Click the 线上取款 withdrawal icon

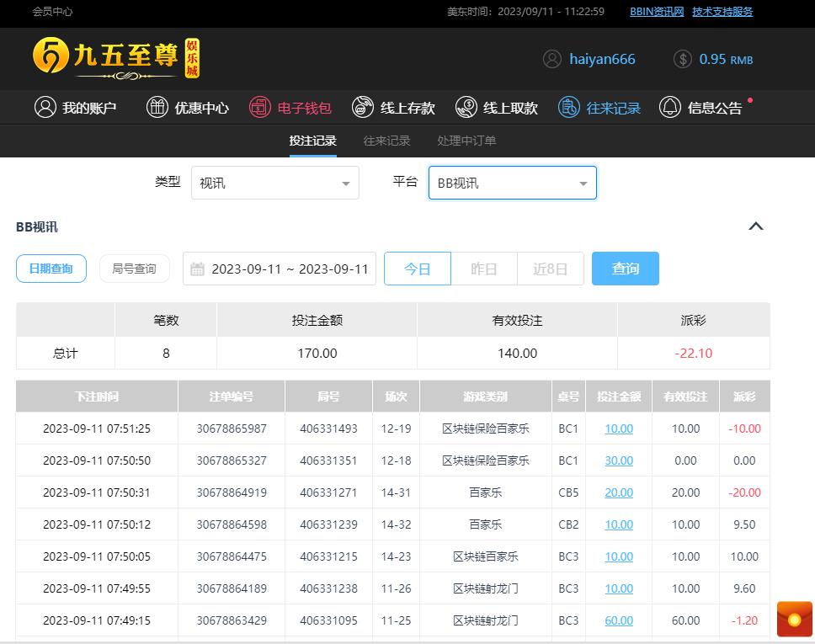pyautogui.click(x=466, y=107)
